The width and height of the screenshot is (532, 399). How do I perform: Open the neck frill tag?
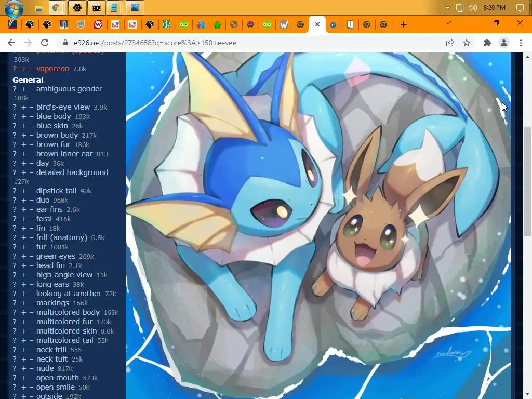51,350
